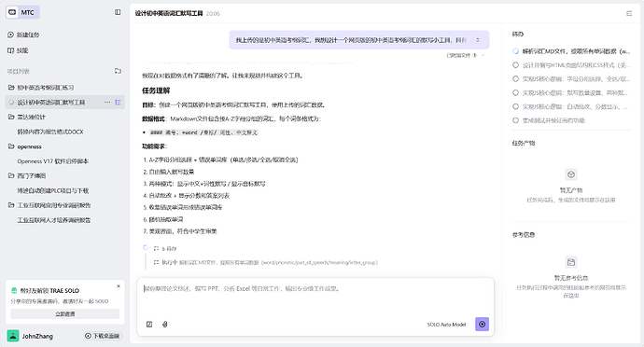
Task: Open the 技能 skills book icon
Action: pos(10,50)
